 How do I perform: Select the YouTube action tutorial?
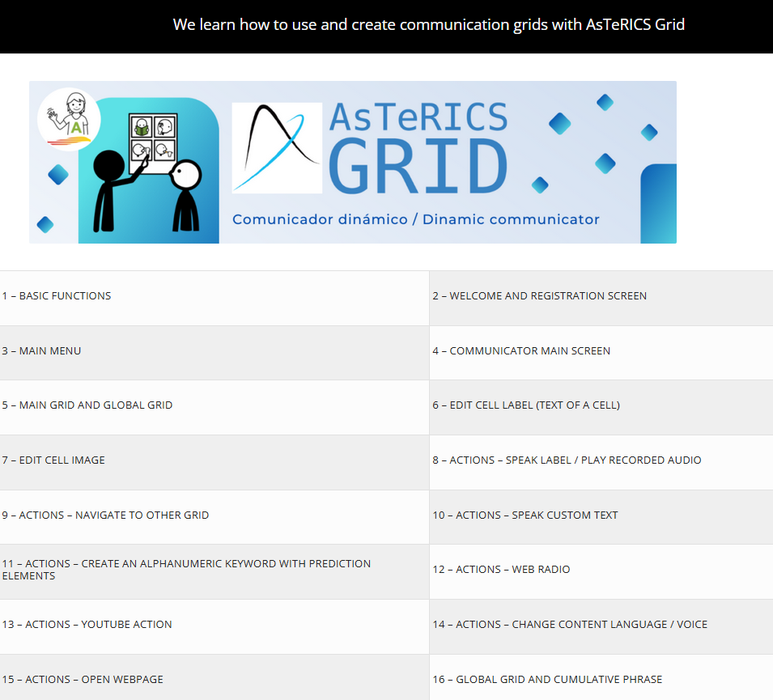pos(87,624)
